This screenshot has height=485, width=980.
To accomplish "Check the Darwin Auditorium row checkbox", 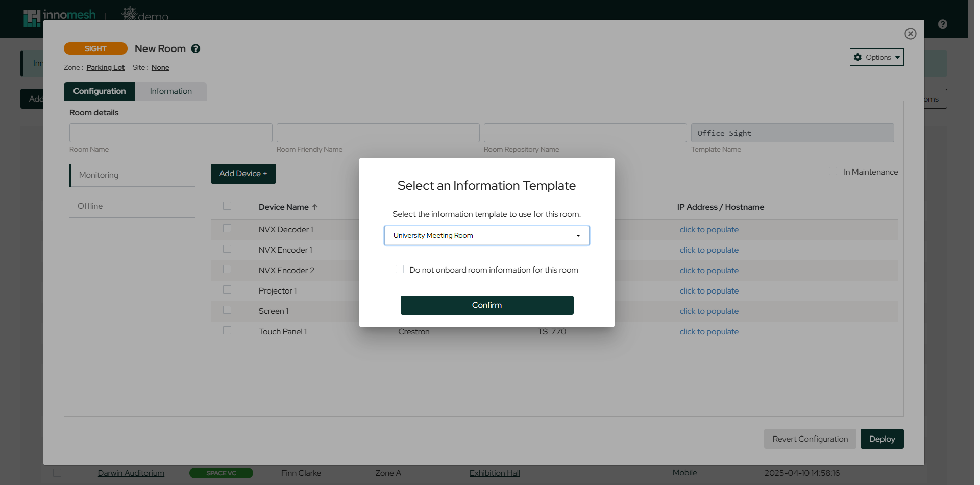I will point(57,473).
